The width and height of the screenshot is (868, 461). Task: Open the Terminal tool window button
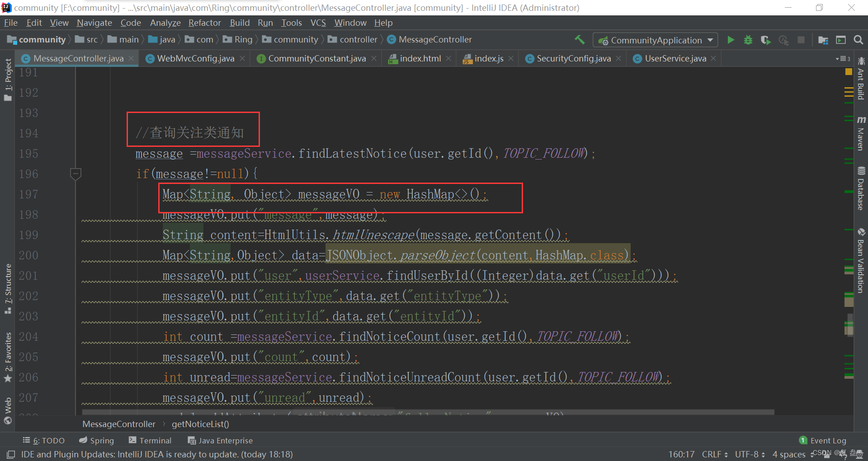pyautogui.click(x=150, y=440)
